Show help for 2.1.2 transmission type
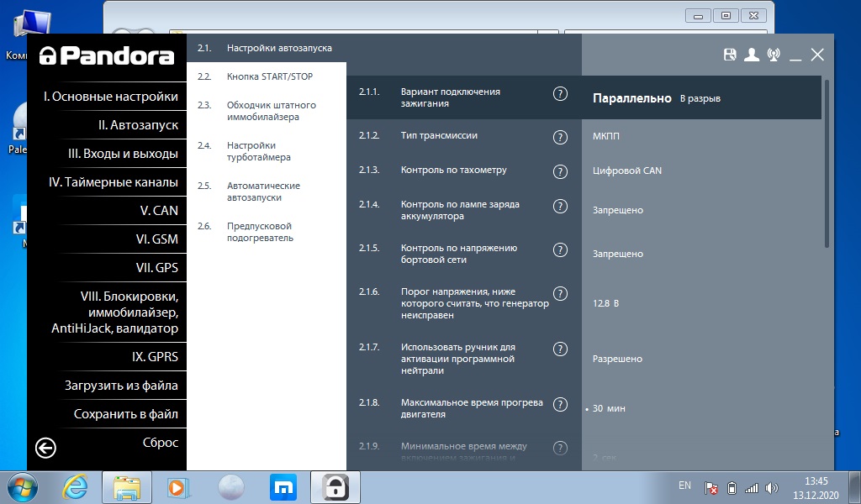This screenshot has height=504, width=861. coord(560,137)
